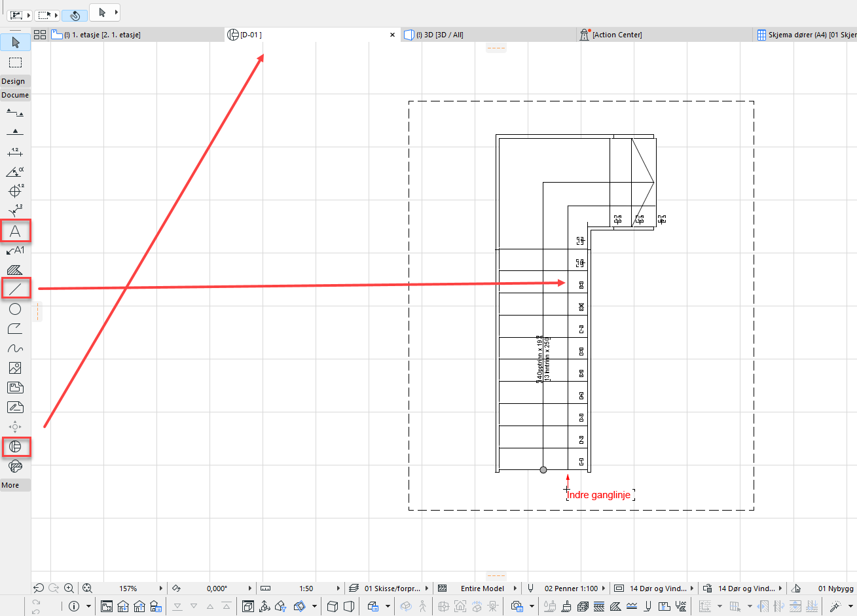The width and height of the screenshot is (857, 616).
Task: Select the Text tool in the toolbox
Action: (15, 231)
